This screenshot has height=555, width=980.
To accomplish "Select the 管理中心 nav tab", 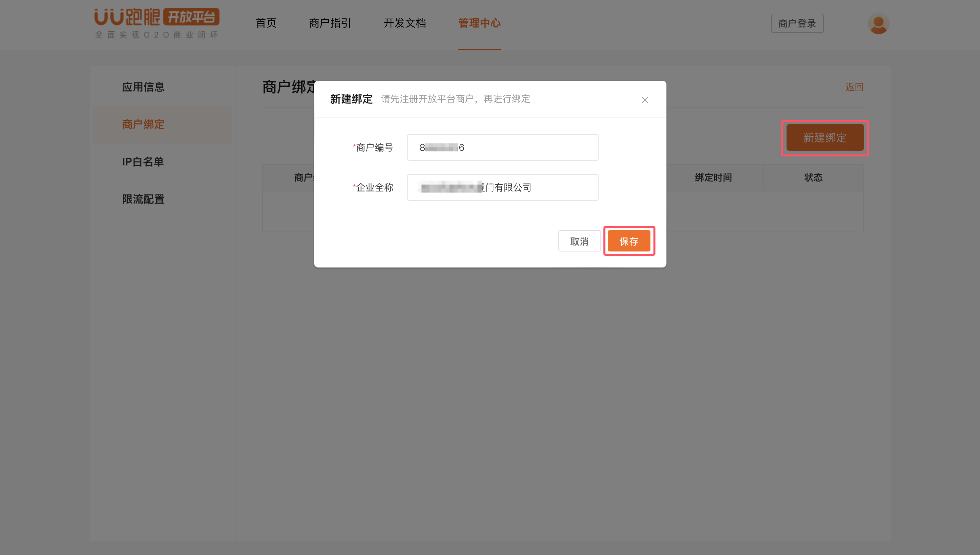I will 479,23.
